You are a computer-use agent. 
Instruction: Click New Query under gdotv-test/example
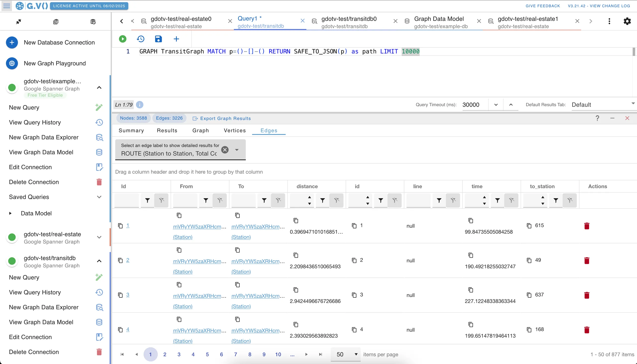(x=55, y=107)
